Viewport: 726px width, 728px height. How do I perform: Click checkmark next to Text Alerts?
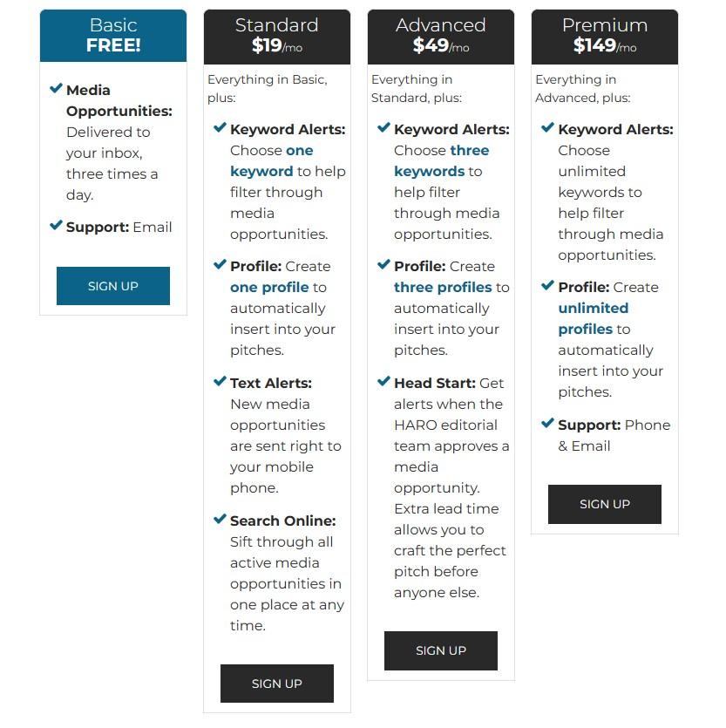(221, 382)
